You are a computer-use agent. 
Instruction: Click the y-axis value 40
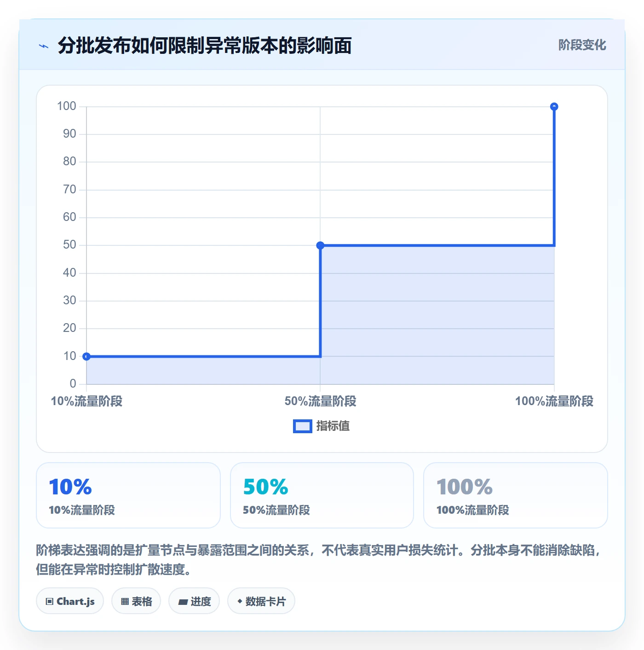pyautogui.click(x=70, y=273)
